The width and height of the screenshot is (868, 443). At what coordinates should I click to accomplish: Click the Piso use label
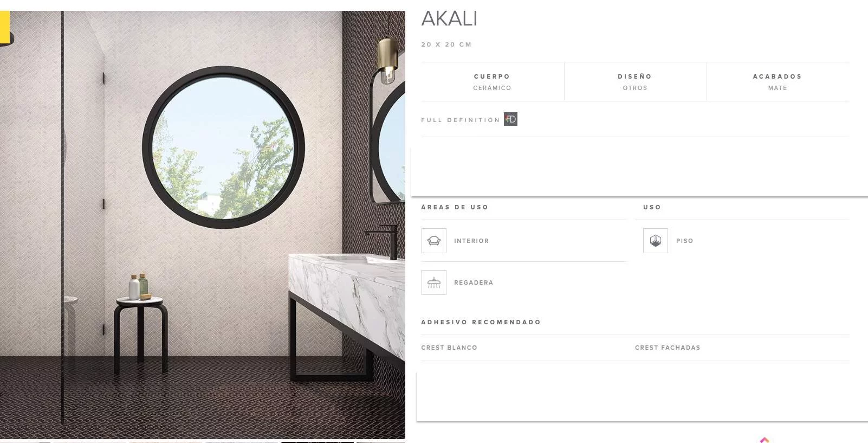coord(685,241)
